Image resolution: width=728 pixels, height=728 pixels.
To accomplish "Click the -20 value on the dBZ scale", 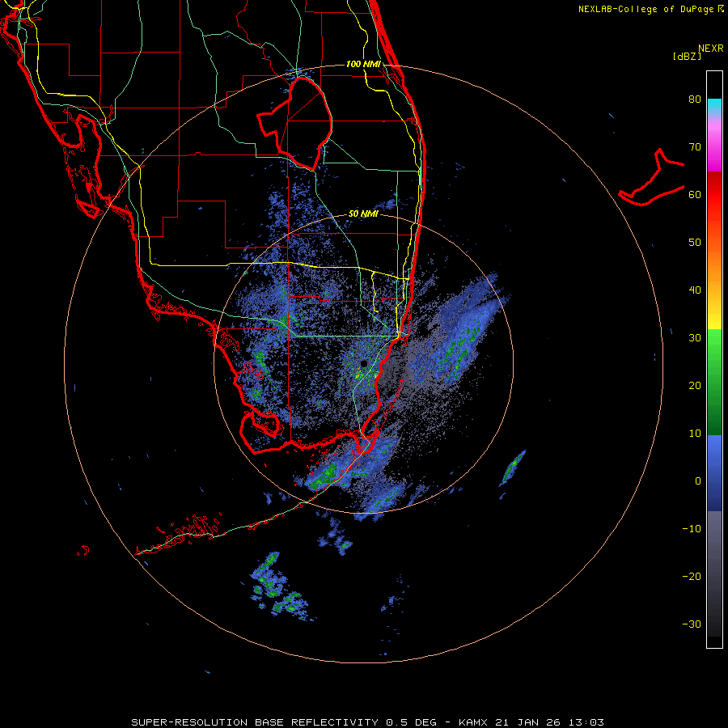I will [692, 577].
